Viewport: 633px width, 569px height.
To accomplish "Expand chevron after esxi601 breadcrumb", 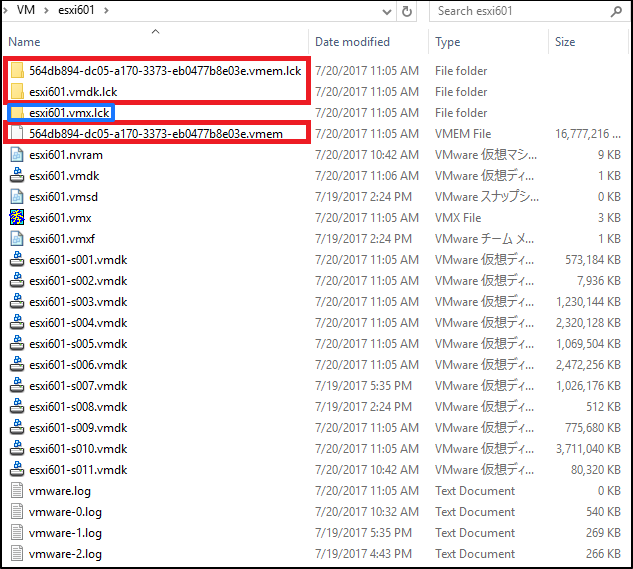I will coord(106,10).
